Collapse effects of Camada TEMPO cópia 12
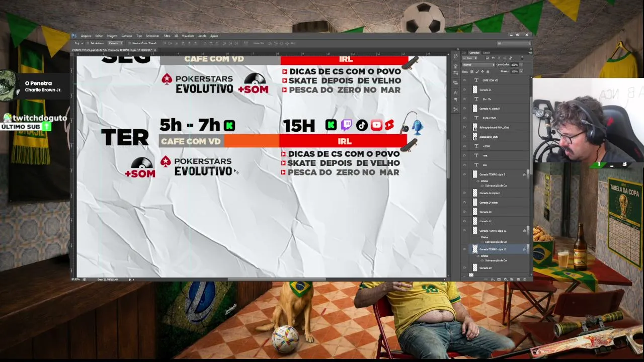Image resolution: width=644 pixels, height=362 pixels. click(528, 249)
